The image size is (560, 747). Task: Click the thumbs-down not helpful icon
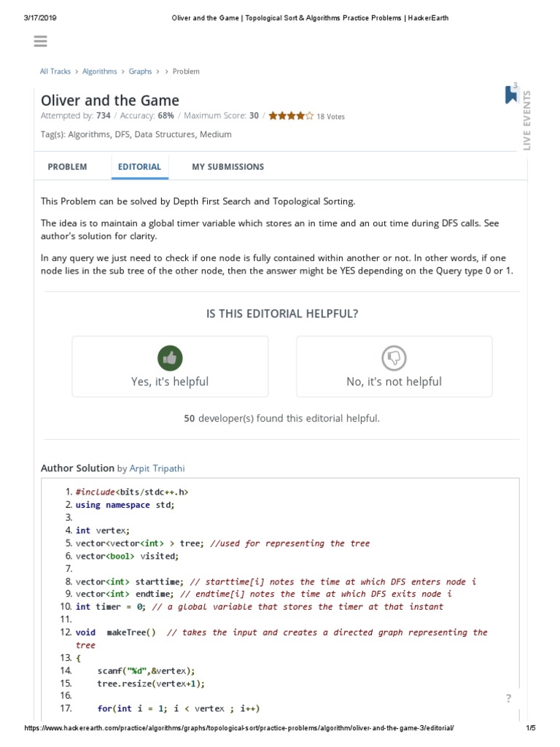[394, 358]
